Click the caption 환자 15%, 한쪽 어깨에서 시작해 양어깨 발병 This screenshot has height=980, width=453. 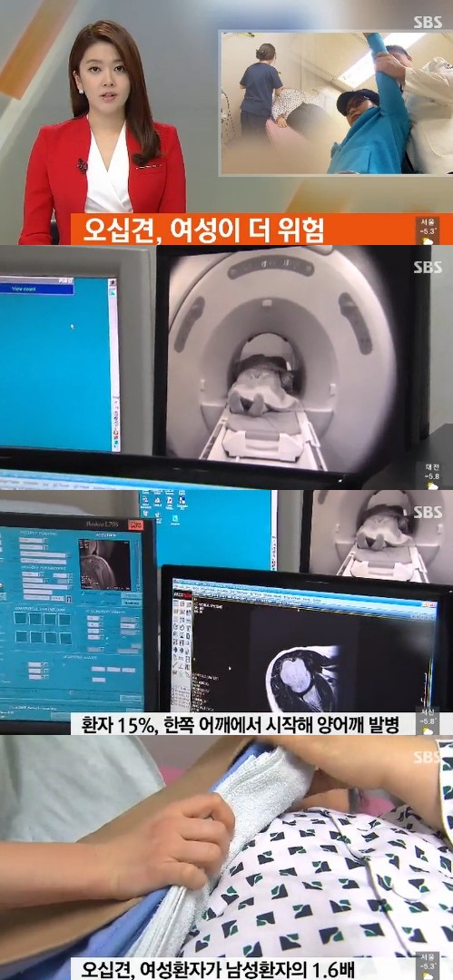click(x=242, y=726)
